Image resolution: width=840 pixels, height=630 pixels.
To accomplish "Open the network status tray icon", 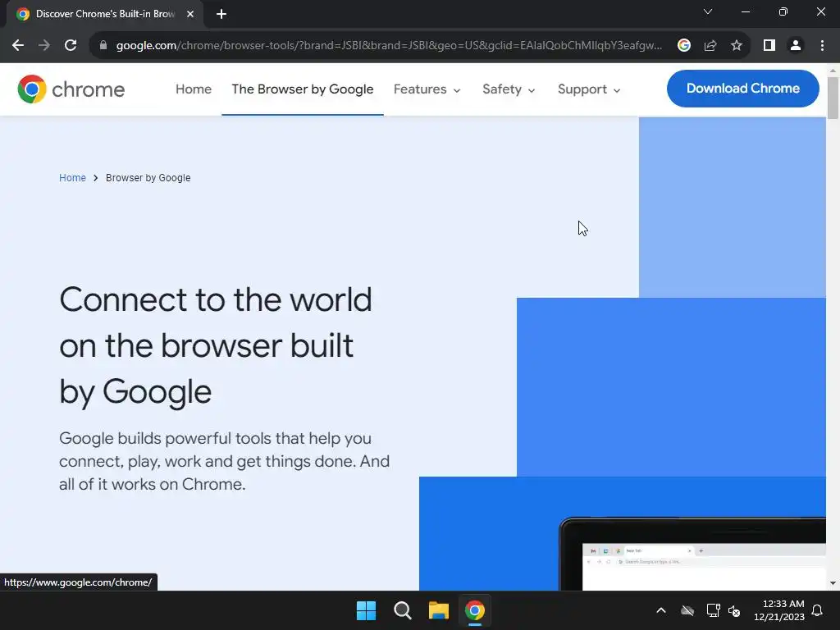I will point(713,610).
